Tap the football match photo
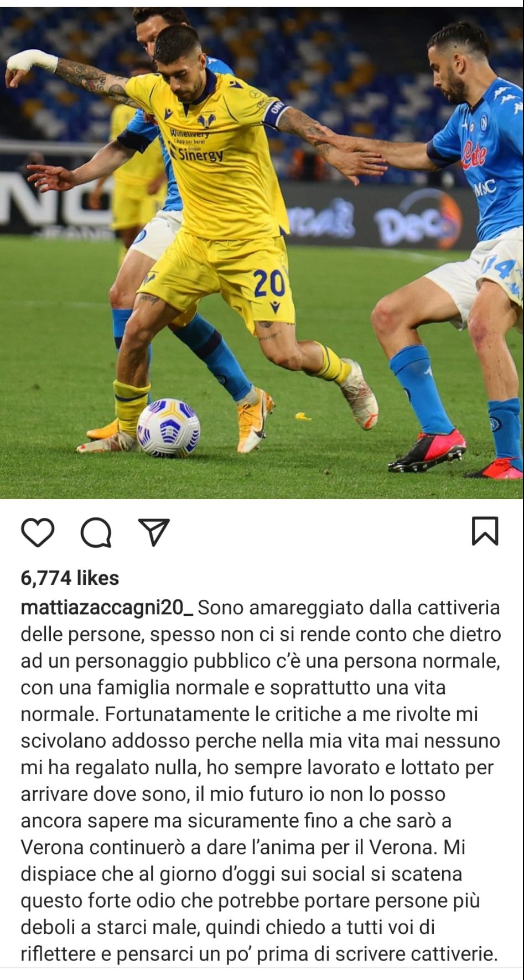 pyautogui.click(x=262, y=252)
